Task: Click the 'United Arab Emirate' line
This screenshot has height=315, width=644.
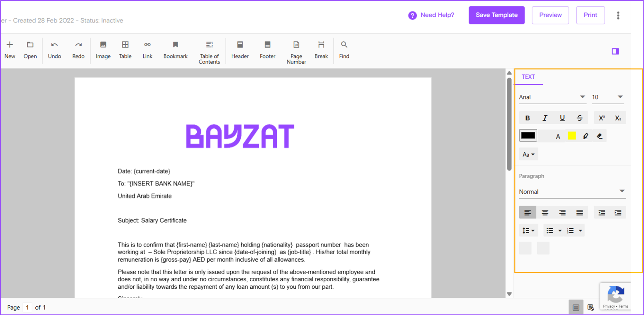Action: click(145, 196)
